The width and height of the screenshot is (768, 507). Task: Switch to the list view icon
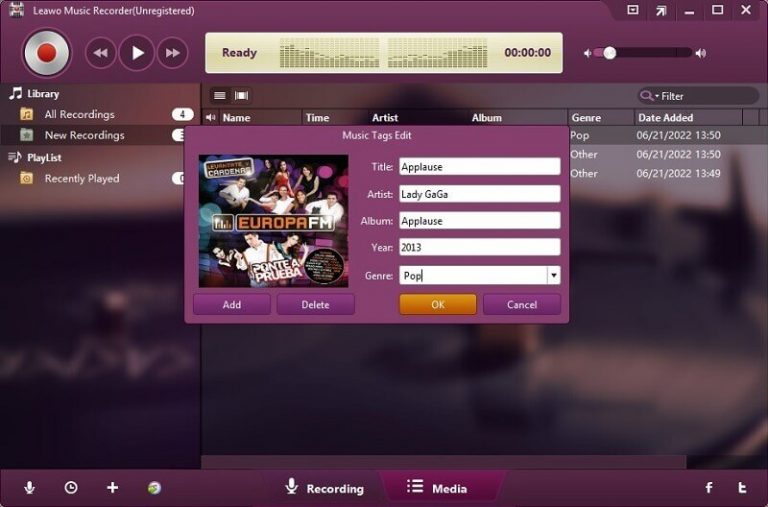[x=219, y=96]
